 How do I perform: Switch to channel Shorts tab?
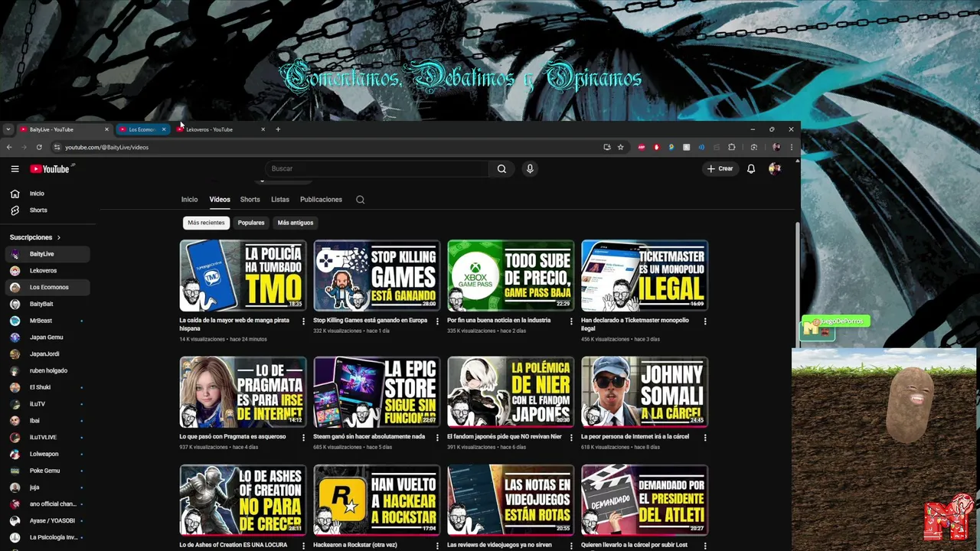point(250,200)
